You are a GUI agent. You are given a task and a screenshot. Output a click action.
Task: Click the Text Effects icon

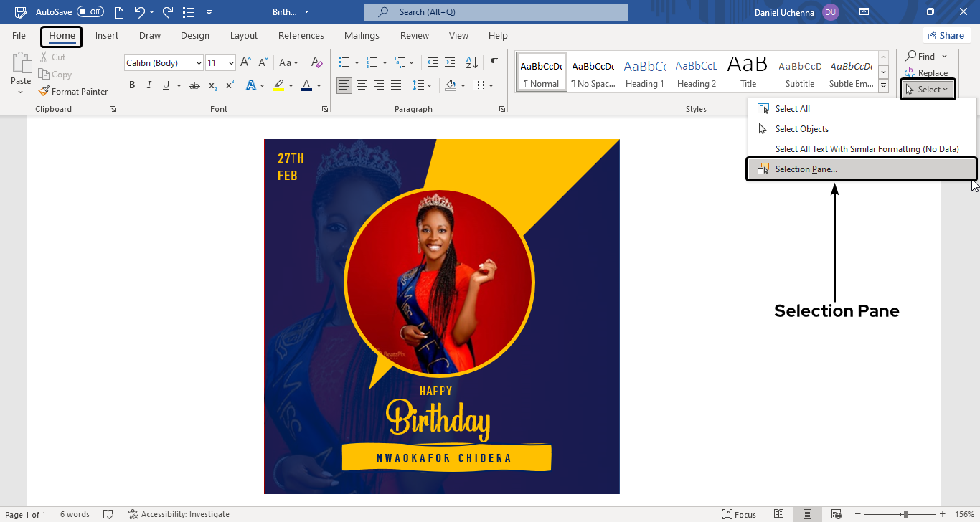[251, 85]
